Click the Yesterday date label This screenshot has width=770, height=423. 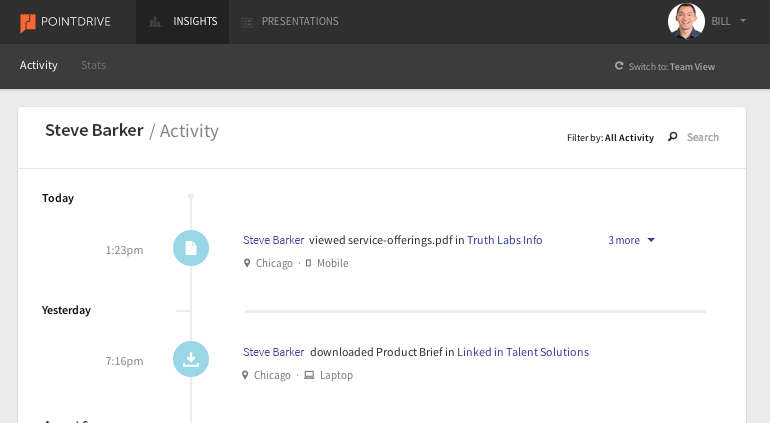pyautogui.click(x=66, y=310)
